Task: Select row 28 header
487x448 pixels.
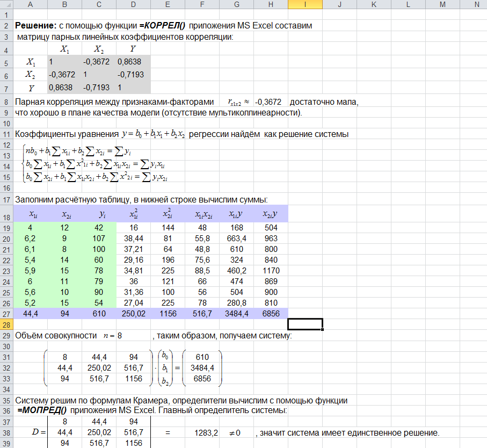Action: tap(6, 324)
